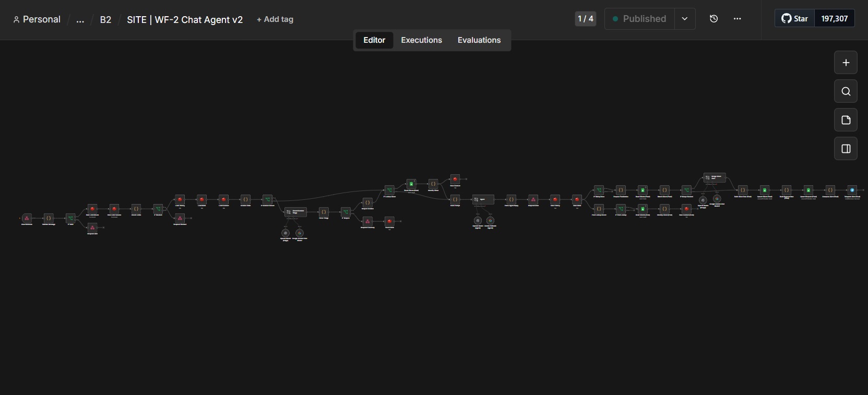
Task: Select the Read Clients (Client) Sheets node
Action: click(x=411, y=184)
